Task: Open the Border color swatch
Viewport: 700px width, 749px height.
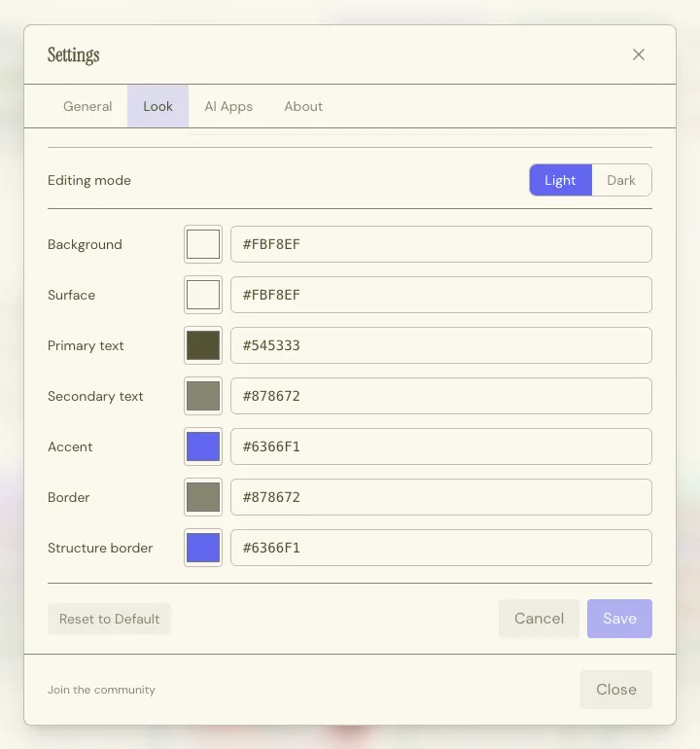Action: 203,497
